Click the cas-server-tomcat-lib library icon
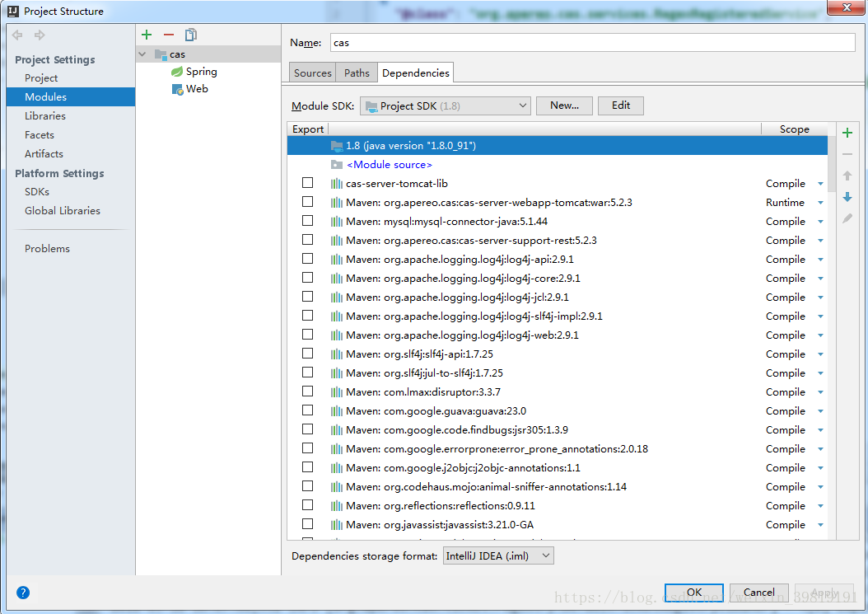This screenshot has height=614, width=868. pyautogui.click(x=337, y=184)
